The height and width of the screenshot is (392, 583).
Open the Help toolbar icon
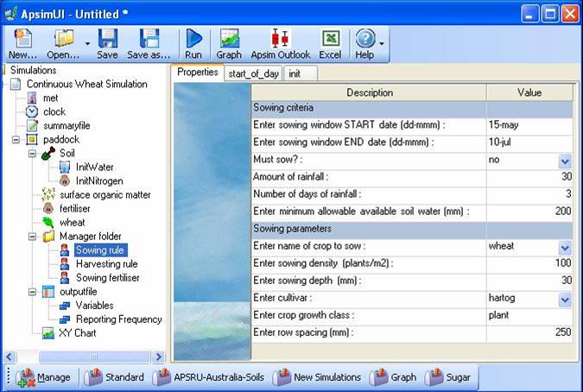point(364,43)
